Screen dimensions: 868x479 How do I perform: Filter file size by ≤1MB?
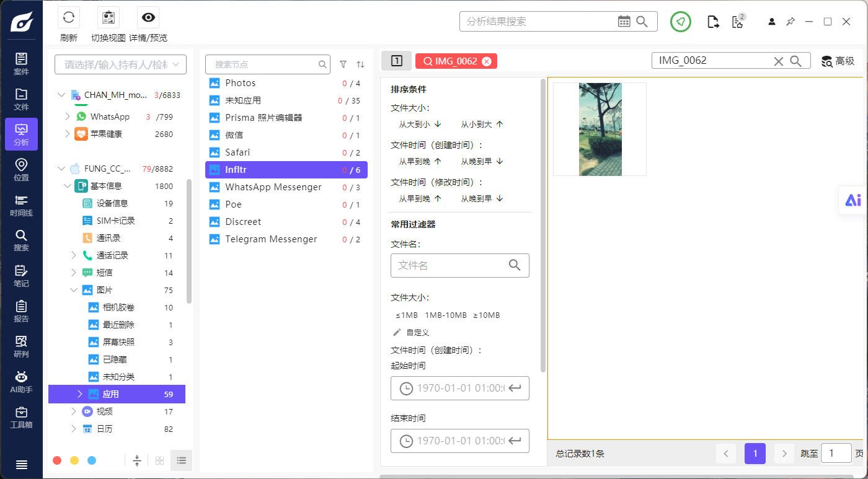pos(407,315)
